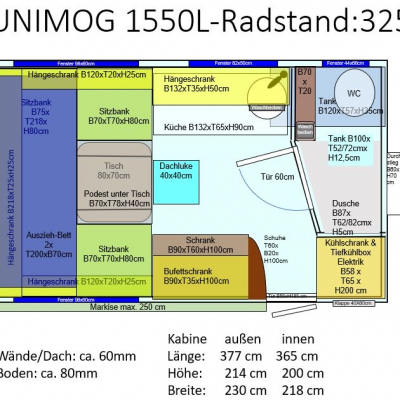
Task: Click the Tür 60cm door swing arc
Action: click(x=273, y=188)
